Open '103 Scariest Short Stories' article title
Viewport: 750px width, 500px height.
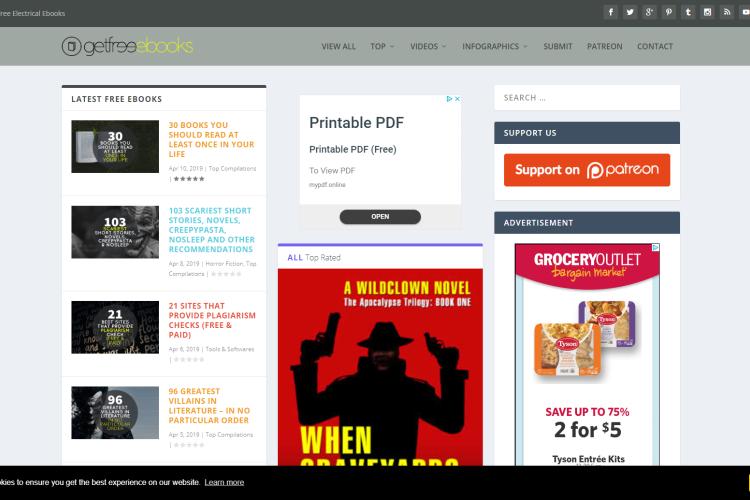[x=211, y=230]
